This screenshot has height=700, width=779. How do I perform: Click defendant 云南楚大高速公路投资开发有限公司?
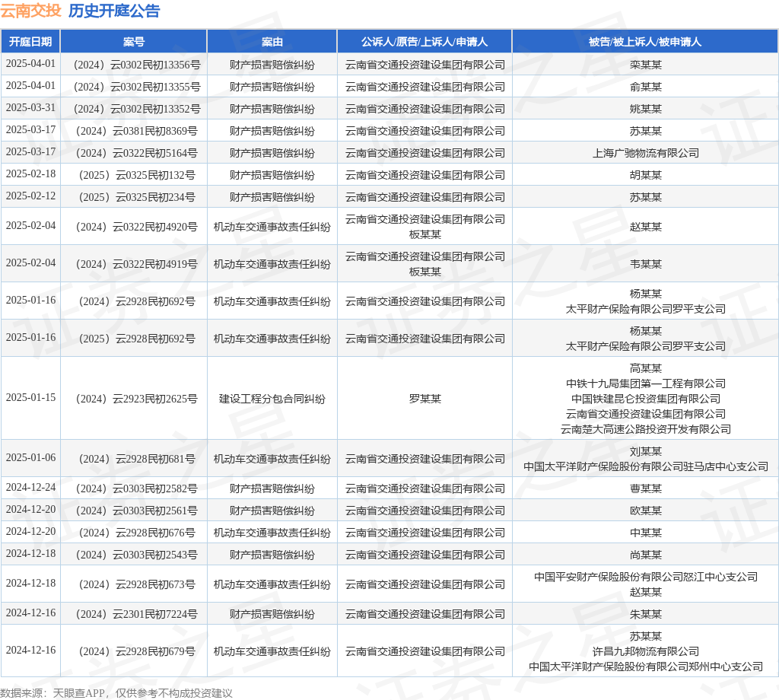click(x=645, y=429)
